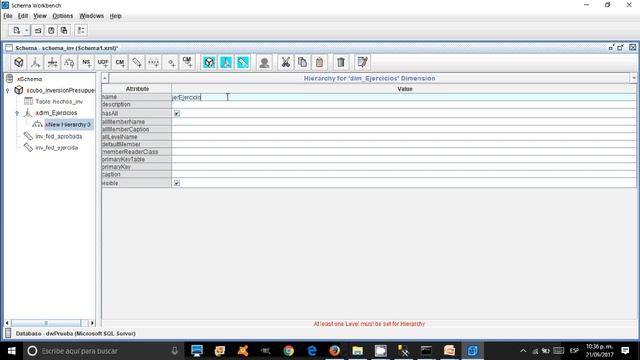640x360 pixels.
Task: Select the Schema root tree node
Action: pyautogui.click(x=29, y=79)
